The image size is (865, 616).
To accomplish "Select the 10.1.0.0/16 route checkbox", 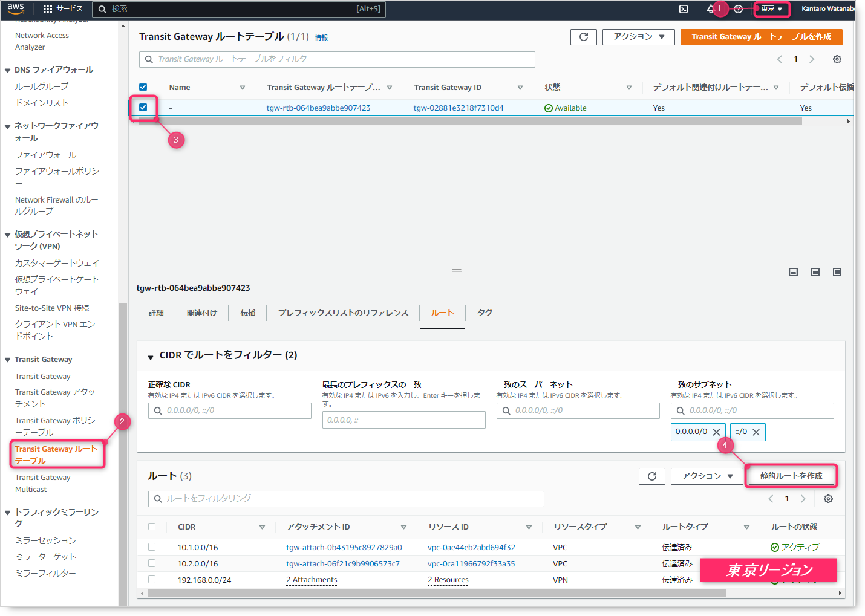I will [x=152, y=547].
